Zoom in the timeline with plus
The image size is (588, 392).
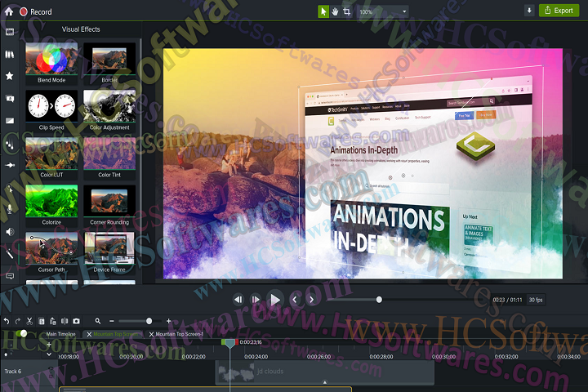(169, 321)
